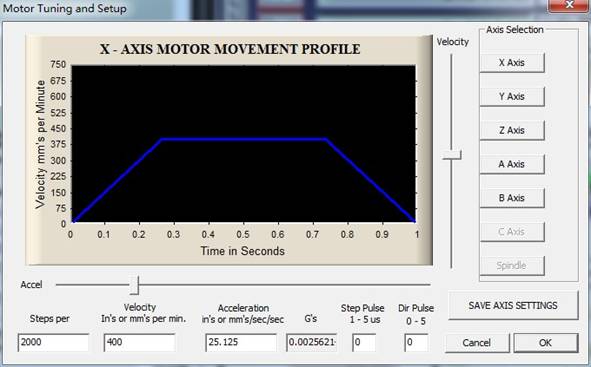Image resolution: width=591 pixels, height=367 pixels.
Task: Pick the B Axis button
Action: pos(512,198)
